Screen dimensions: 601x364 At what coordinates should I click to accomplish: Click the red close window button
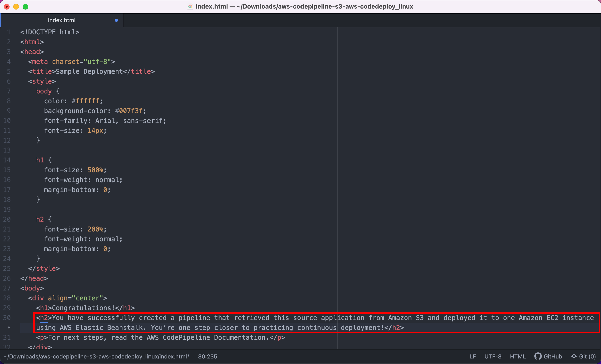pyautogui.click(x=7, y=7)
